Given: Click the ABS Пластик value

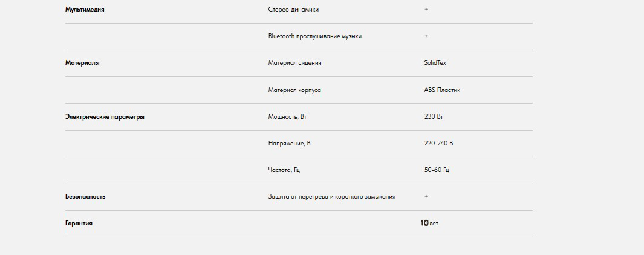Looking at the screenshot, I should (x=442, y=90).
